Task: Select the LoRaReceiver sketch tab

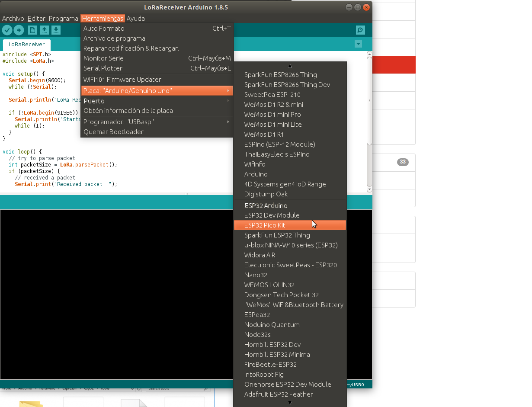Action: coord(26,44)
